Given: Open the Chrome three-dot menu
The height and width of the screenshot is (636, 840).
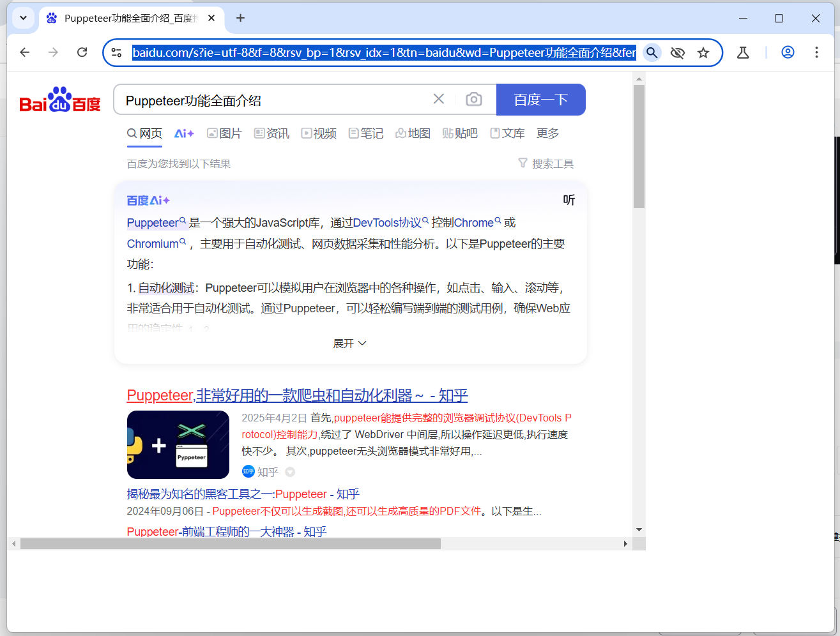Looking at the screenshot, I should point(816,52).
